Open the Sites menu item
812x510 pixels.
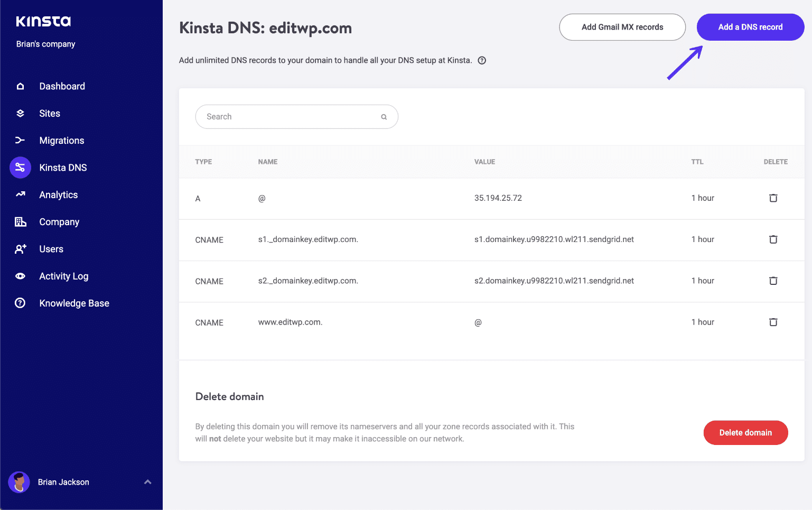pyautogui.click(x=50, y=113)
